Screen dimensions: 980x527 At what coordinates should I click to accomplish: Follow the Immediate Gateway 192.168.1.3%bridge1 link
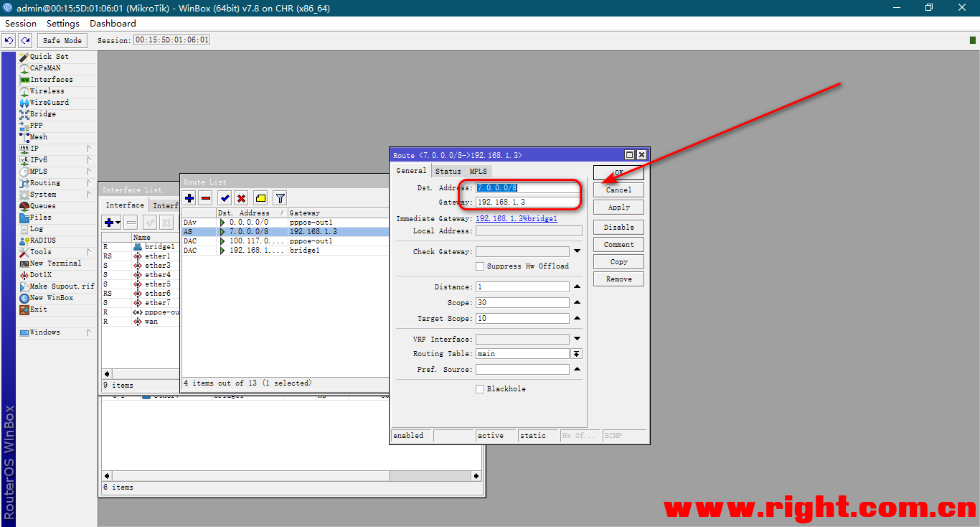click(x=517, y=219)
